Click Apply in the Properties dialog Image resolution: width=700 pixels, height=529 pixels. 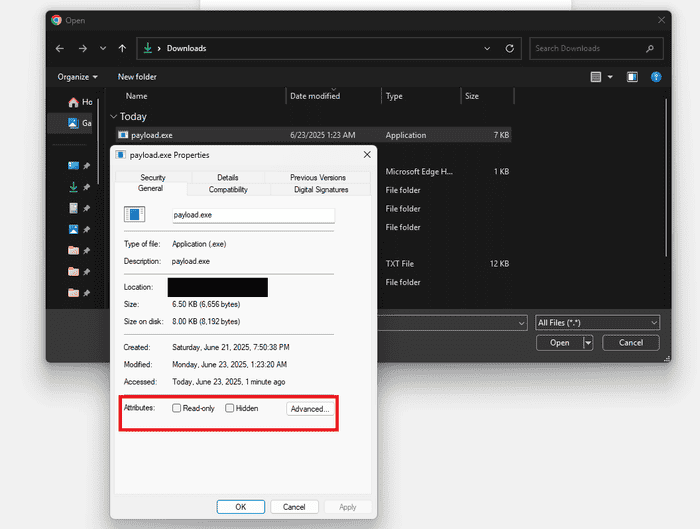tap(347, 507)
